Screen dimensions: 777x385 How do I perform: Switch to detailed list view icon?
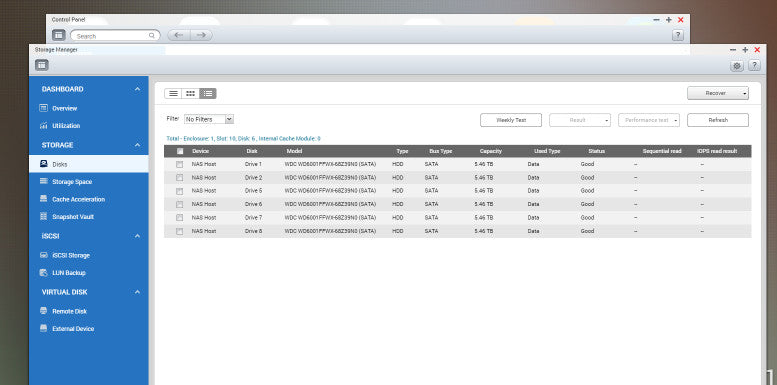pyautogui.click(x=208, y=93)
